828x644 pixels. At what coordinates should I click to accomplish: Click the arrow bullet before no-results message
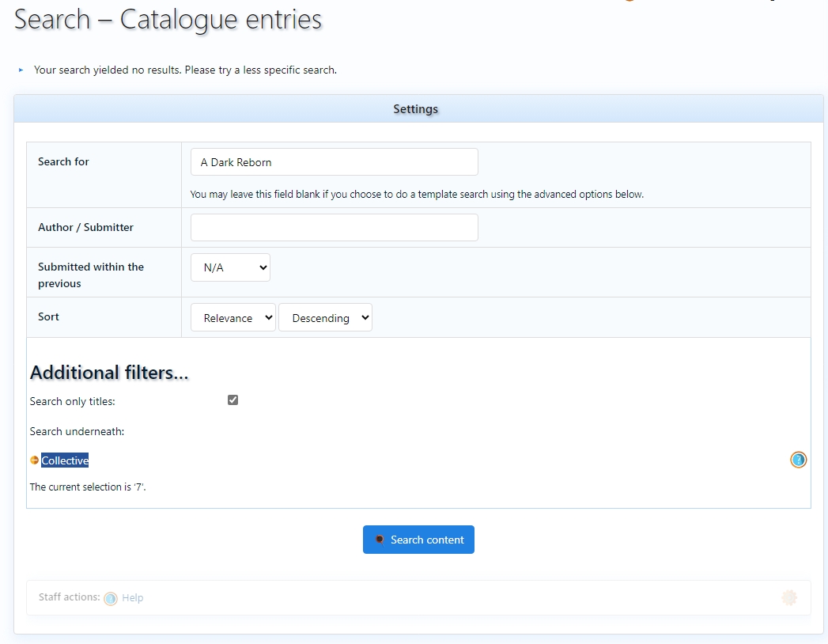tap(21, 70)
